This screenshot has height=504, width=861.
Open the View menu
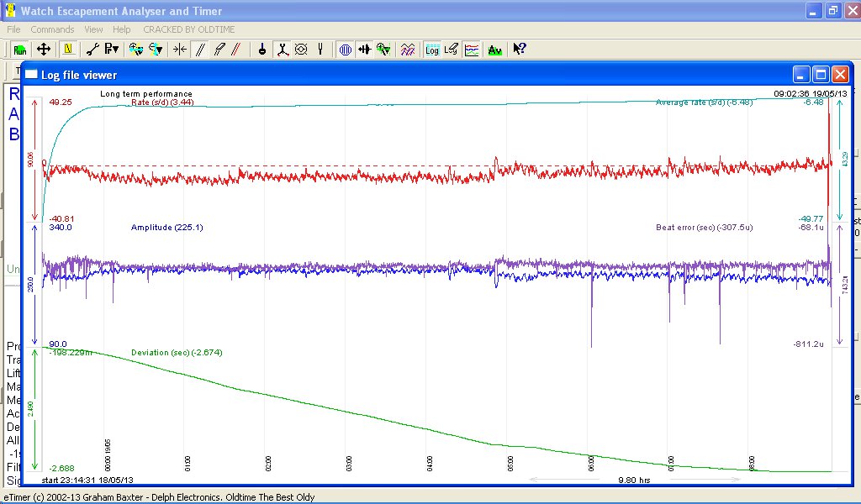93,29
